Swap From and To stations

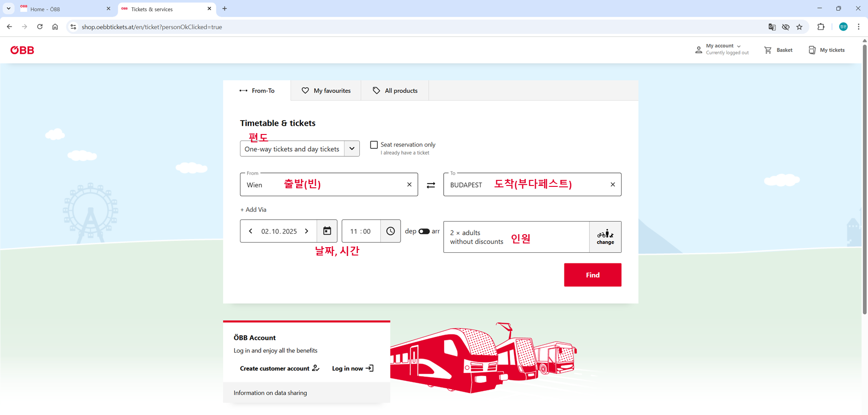[431, 185]
